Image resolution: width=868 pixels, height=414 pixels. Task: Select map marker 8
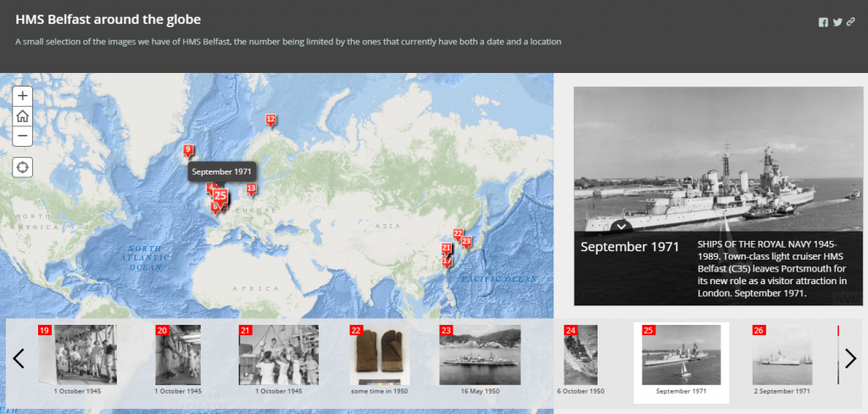(x=214, y=209)
